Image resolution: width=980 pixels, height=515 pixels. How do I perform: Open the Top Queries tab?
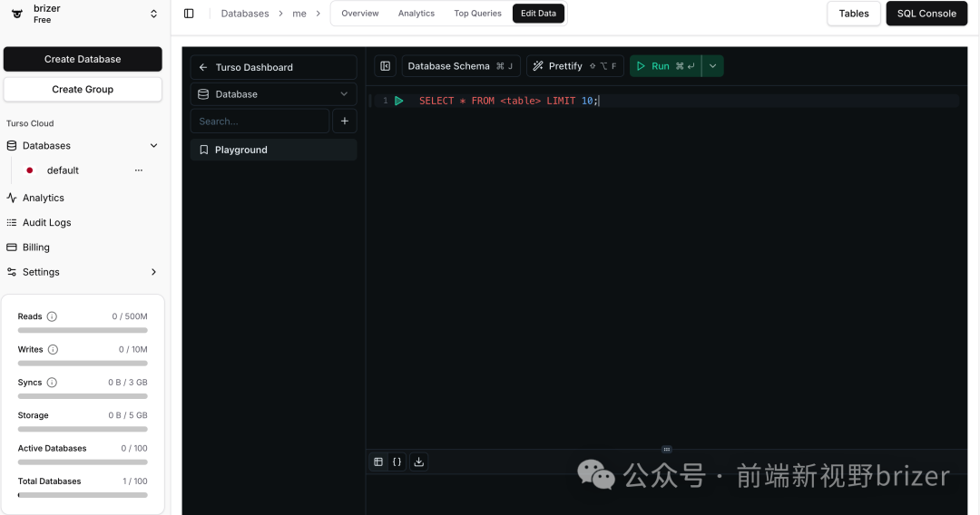pos(477,14)
